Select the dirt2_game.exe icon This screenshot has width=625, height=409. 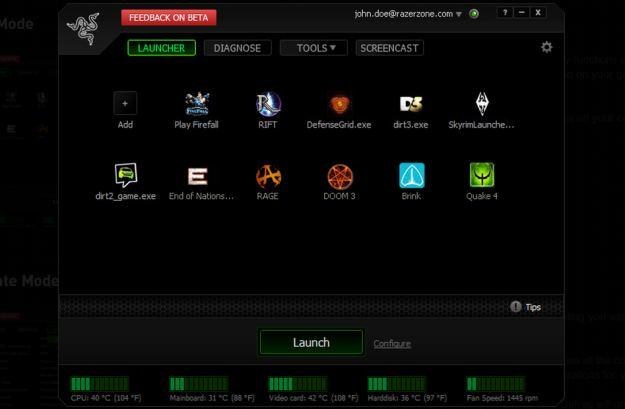pos(126,175)
